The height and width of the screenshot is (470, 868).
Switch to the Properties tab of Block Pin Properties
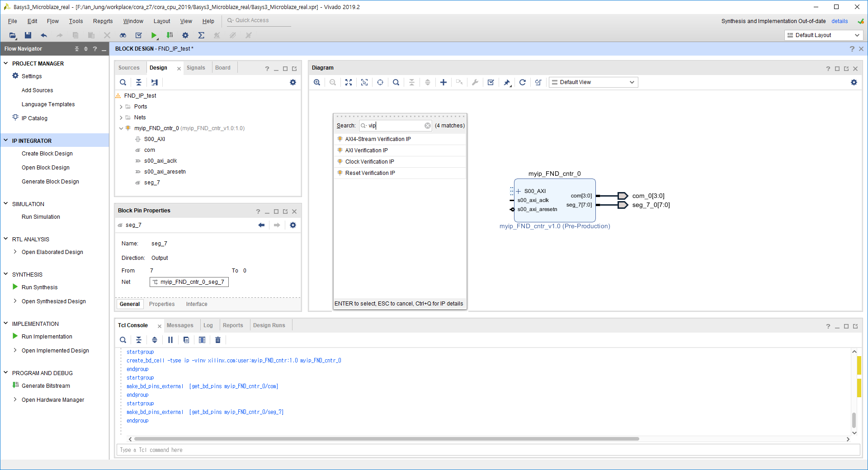point(162,304)
